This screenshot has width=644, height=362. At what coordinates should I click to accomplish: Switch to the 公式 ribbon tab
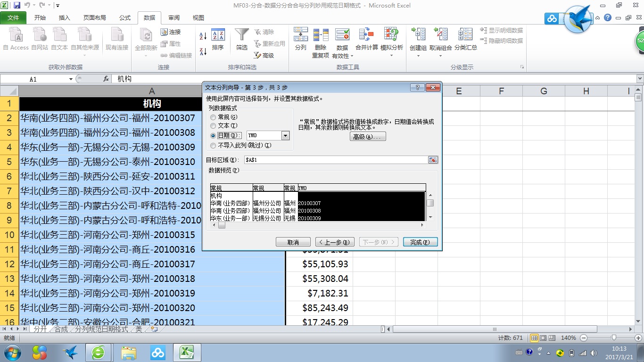125,18
